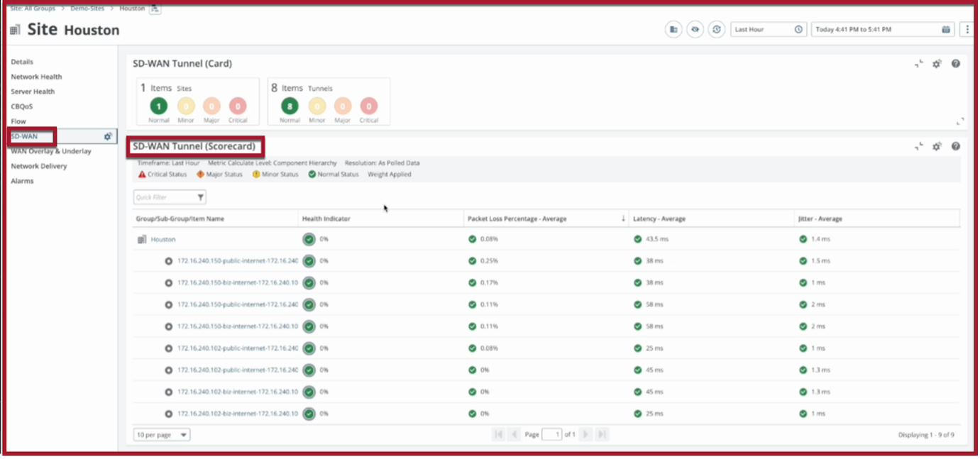
Task: Open Network Health in sidebar
Action: coord(36,77)
